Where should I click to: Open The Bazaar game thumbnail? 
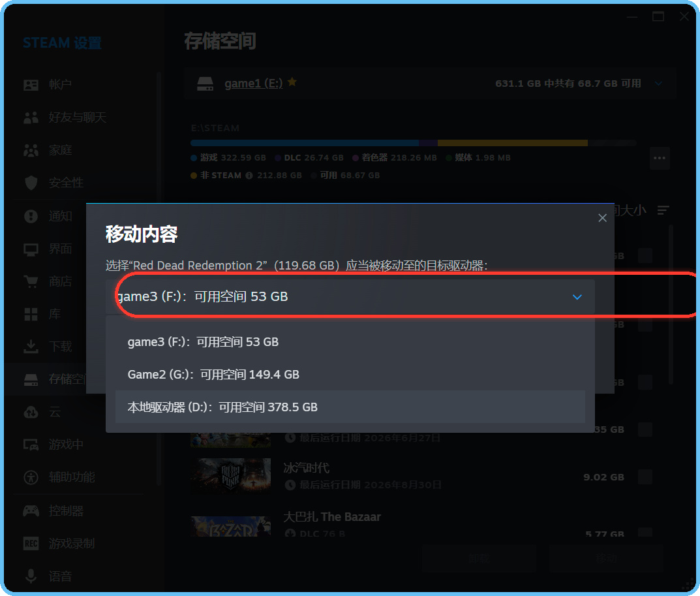point(230,526)
